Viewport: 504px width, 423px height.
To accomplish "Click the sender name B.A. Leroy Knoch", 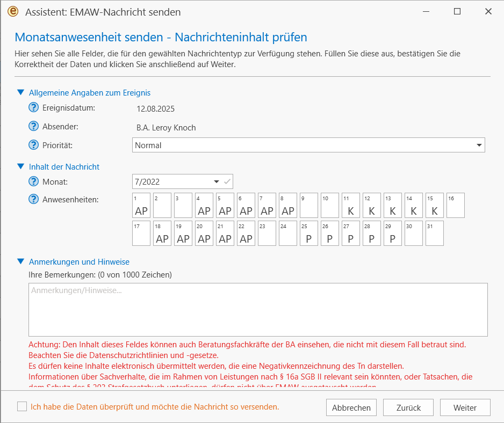I will click(166, 128).
